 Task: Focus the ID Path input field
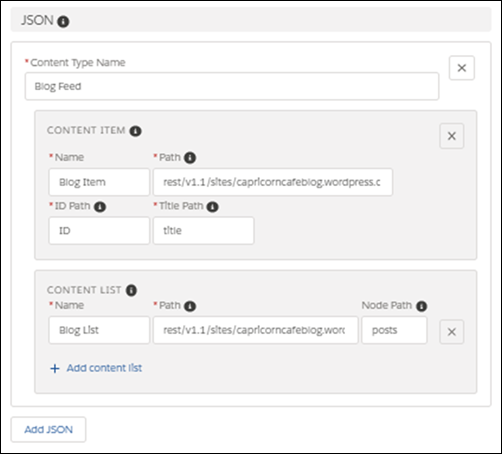(99, 231)
